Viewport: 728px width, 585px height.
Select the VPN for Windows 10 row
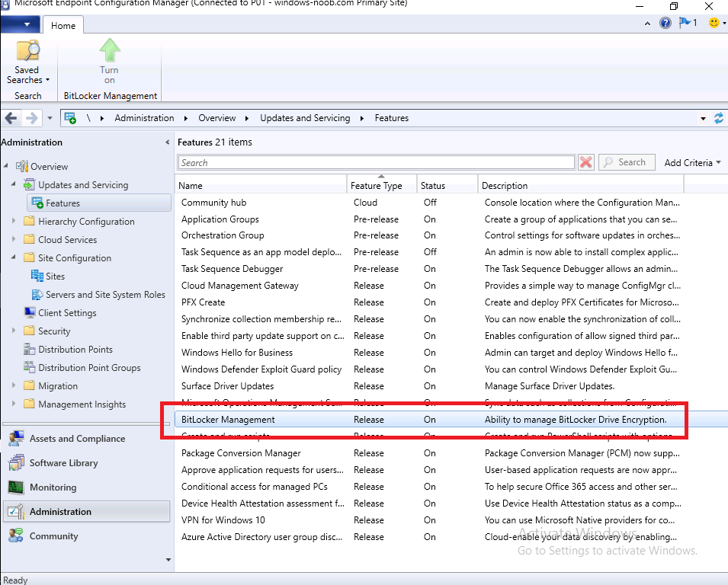(451, 519)
